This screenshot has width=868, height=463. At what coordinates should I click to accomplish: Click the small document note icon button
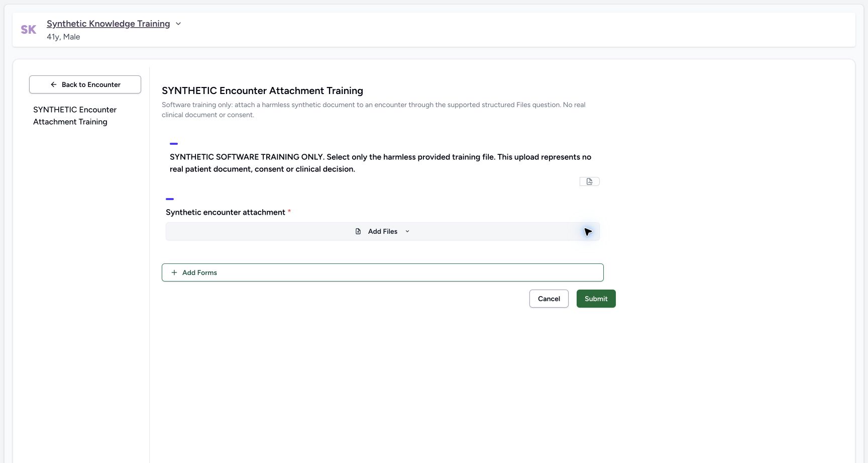pyautogui.click(x=589, y=181)
